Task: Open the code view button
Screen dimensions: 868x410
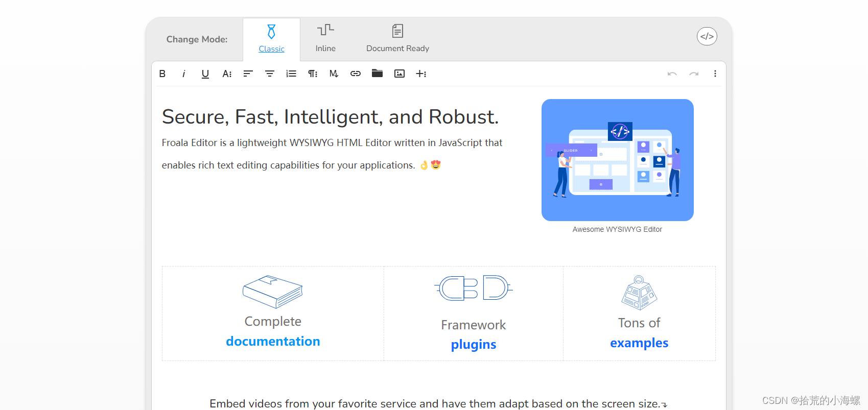Action: coord(707,36)
